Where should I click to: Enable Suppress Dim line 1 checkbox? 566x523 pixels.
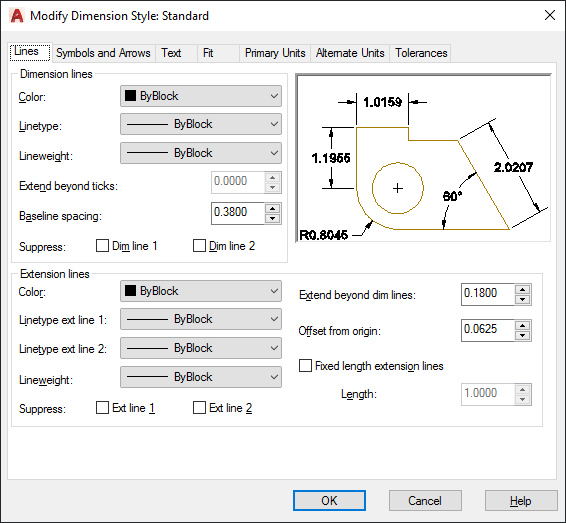tap(103, 246)
